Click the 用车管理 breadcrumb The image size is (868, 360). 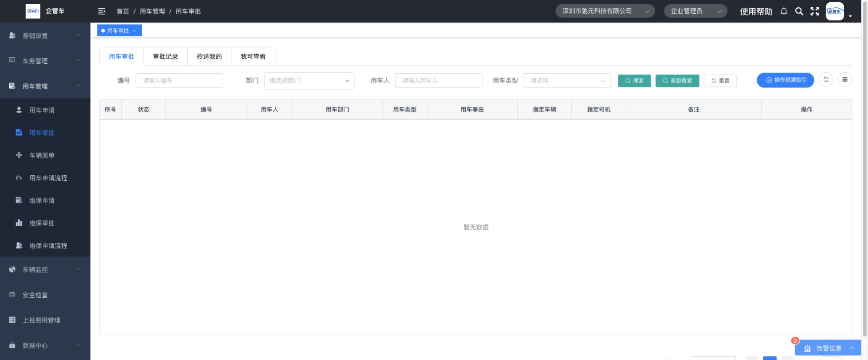152,11
